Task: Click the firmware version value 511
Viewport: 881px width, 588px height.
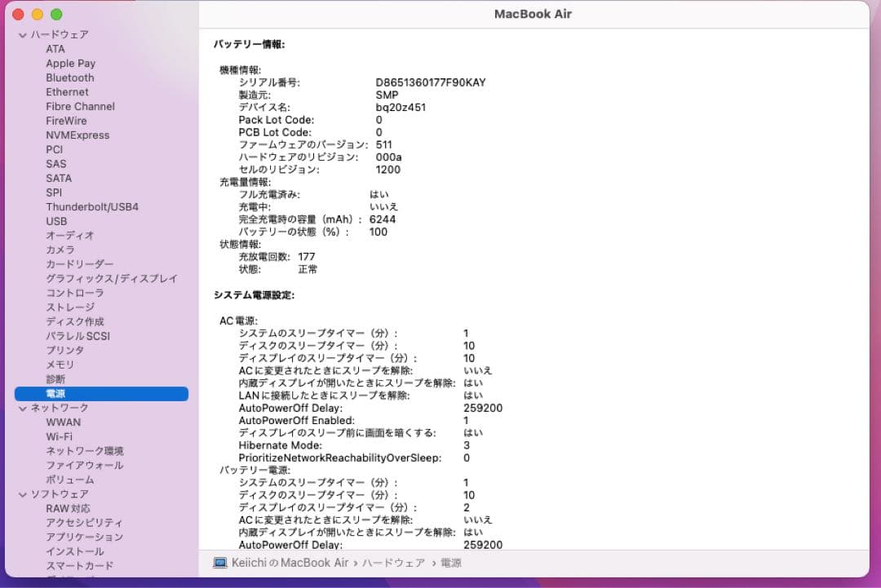Action: pyautogui.click(x=383, y=145)
